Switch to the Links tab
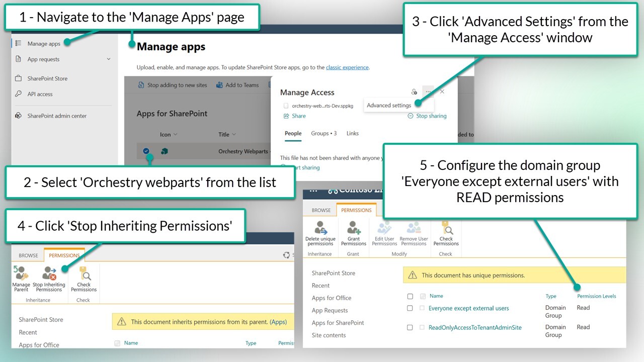The height and width of the screenshot is (362, 644). [353, 133]
